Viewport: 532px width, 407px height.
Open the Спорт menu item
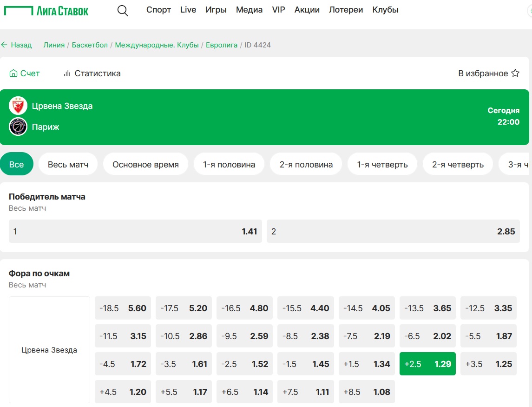(158, 10)
